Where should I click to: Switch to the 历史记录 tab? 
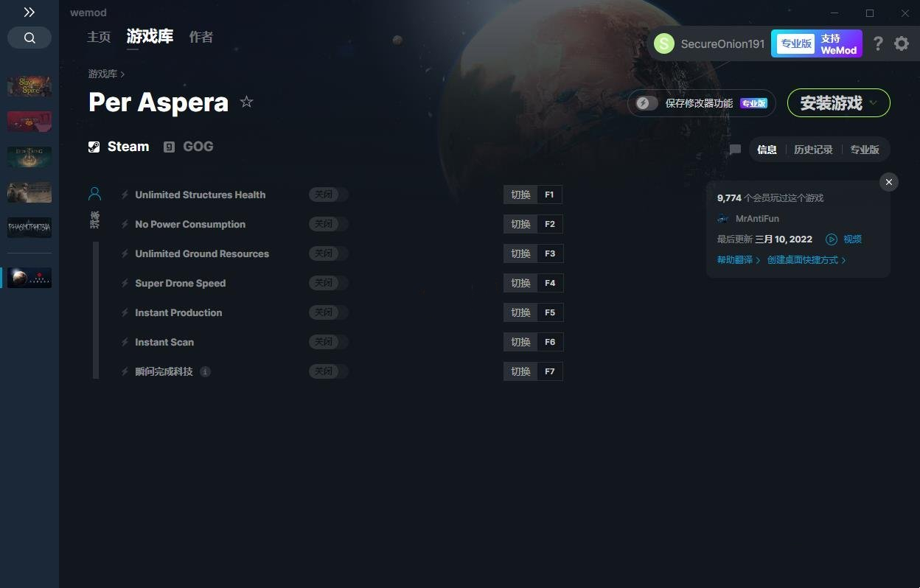tap(813, 150)
